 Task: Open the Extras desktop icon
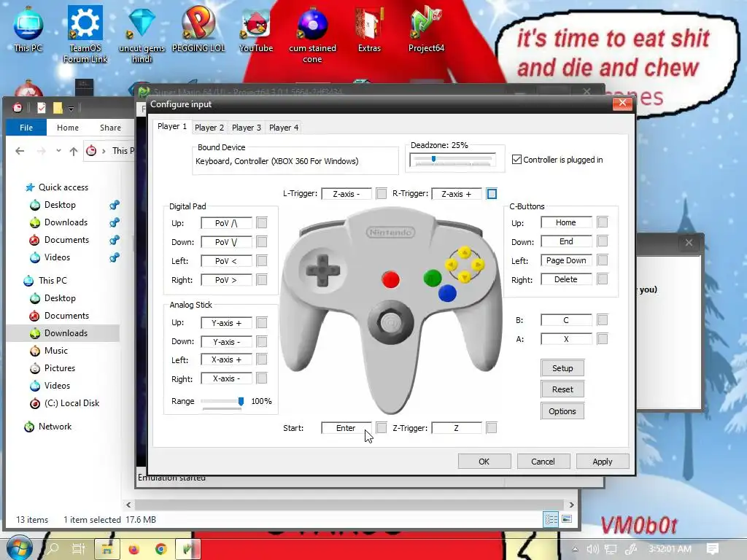click(369, 28)
